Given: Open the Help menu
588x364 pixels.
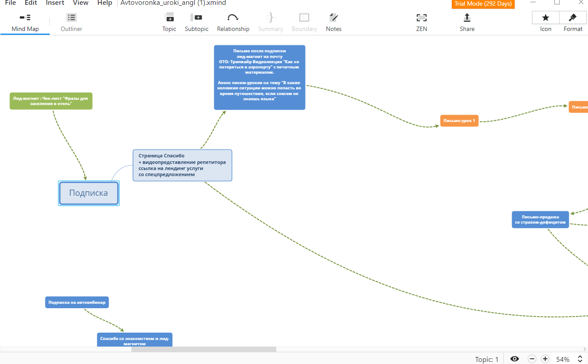Looking at the screenshot, I should pos(105,3).
